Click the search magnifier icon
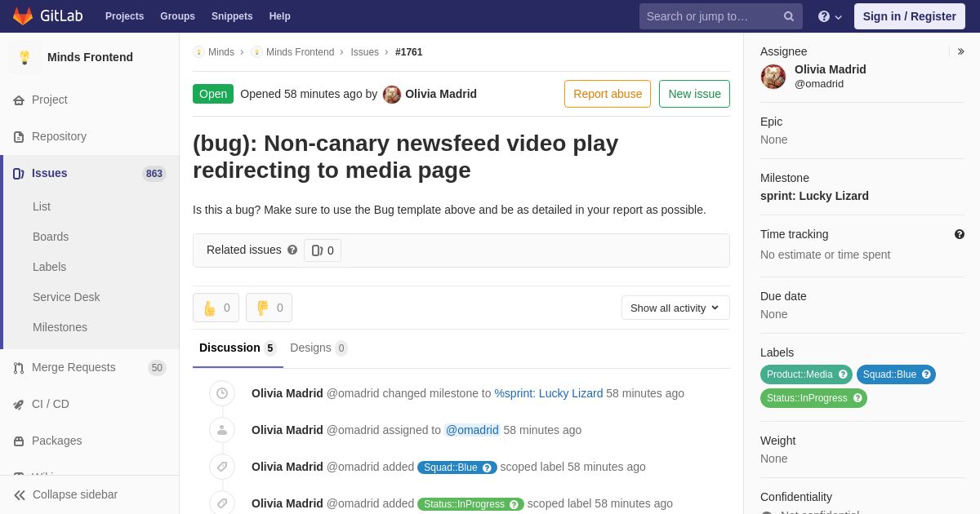Viewport: 980px width, 514px height. coord(788,16)
